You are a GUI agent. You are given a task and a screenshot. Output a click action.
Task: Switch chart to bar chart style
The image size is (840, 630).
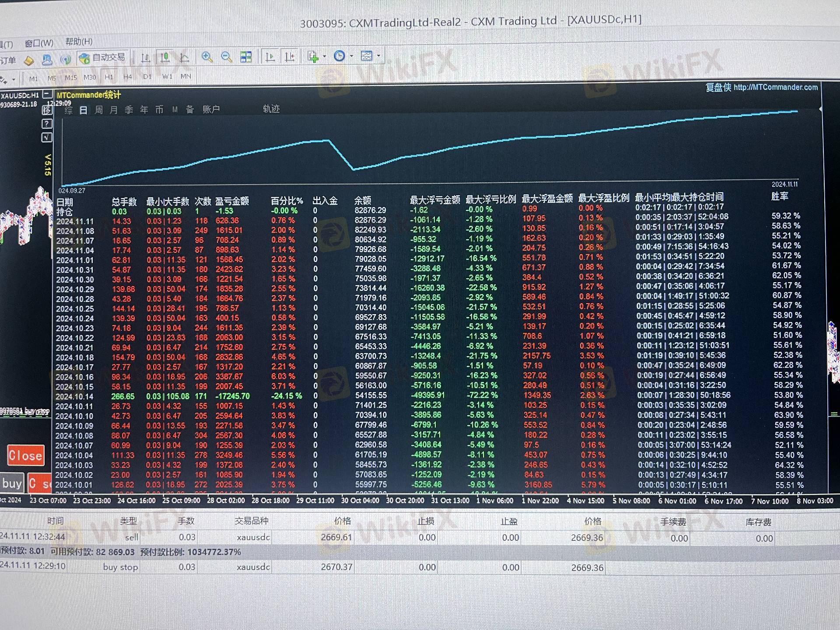pyautogui.click(x=146, y=57)
